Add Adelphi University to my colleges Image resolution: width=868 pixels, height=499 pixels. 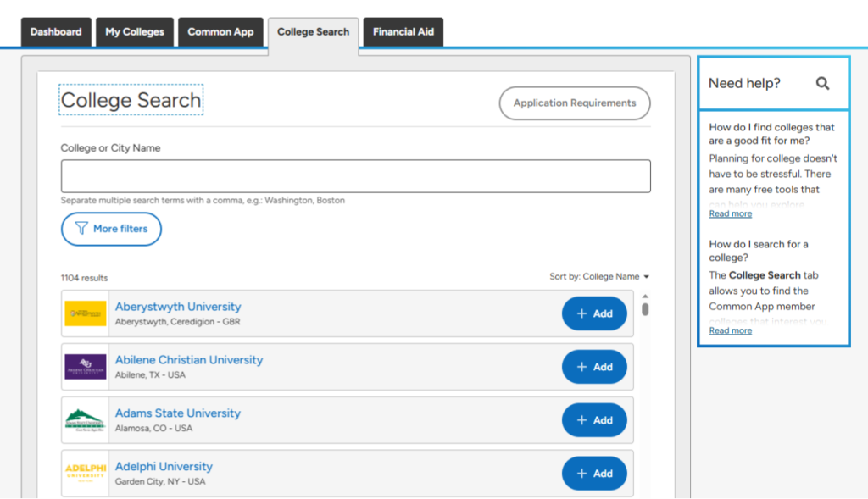coord(594,474)
